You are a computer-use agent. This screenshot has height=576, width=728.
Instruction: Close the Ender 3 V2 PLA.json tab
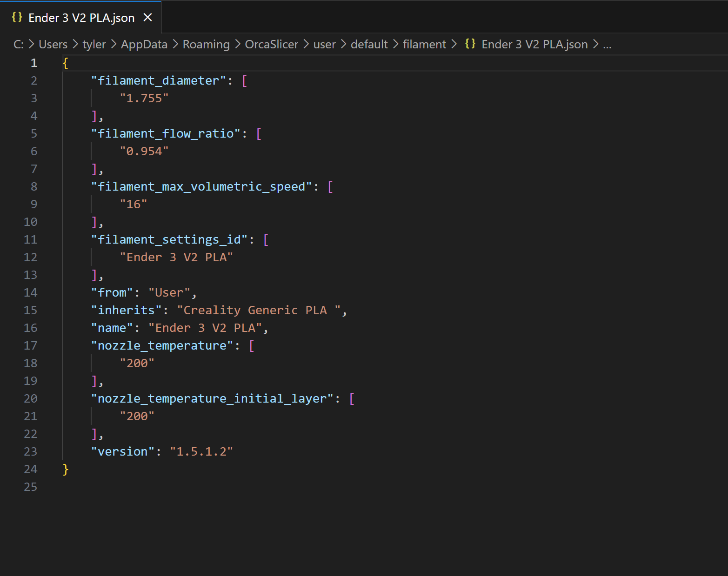point(147,17)
